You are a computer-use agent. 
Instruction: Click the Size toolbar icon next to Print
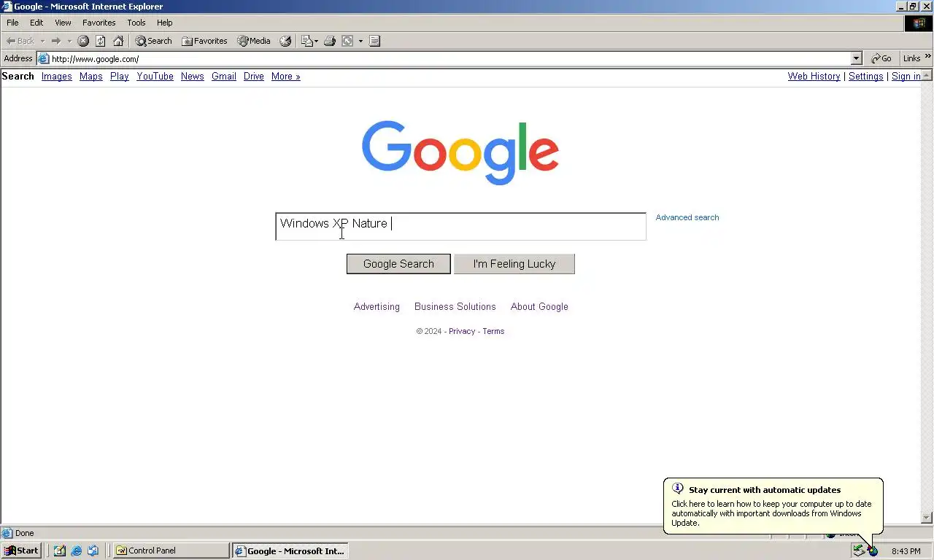click(x=348, y=41)
